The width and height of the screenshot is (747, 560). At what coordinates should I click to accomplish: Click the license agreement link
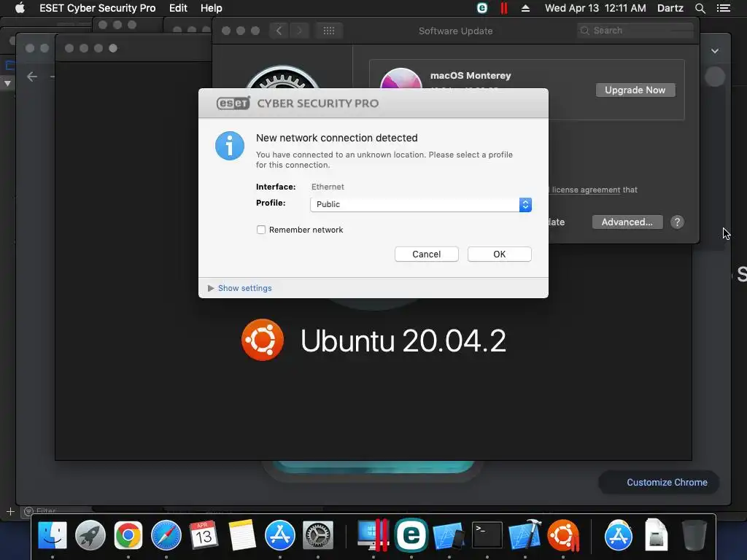point(586,190)
